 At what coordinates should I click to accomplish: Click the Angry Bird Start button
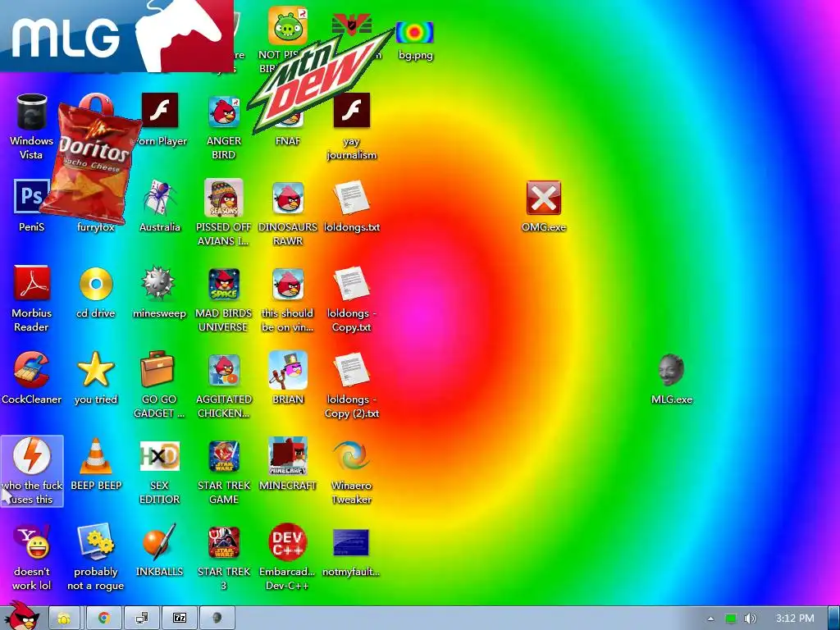tap(21, 616)
